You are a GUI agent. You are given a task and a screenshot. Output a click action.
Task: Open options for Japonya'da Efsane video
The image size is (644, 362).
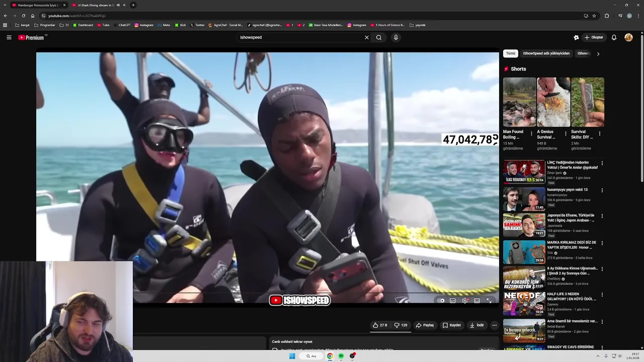602,216
